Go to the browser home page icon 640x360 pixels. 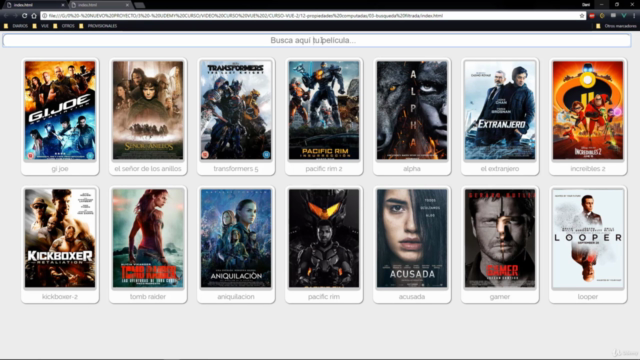[34, 16]
